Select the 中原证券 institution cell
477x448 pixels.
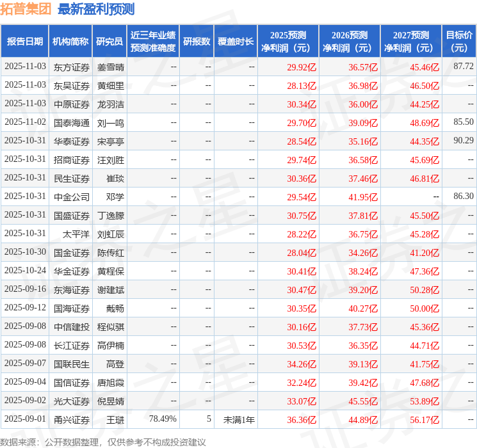pos(72,104)
